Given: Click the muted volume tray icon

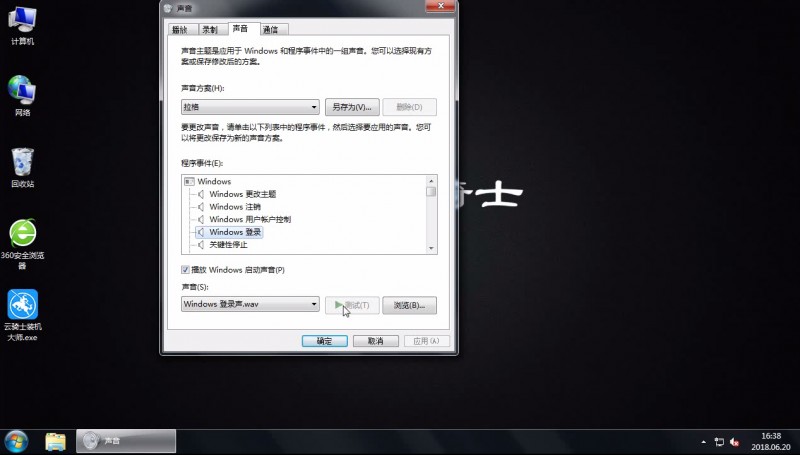Looking at the screenshot, I should [735, 442].
